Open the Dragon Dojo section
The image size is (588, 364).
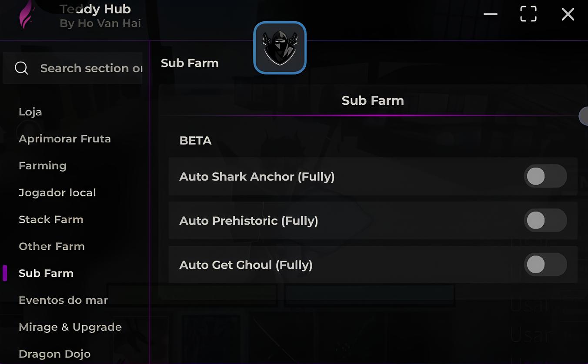[x=55, y=354]
